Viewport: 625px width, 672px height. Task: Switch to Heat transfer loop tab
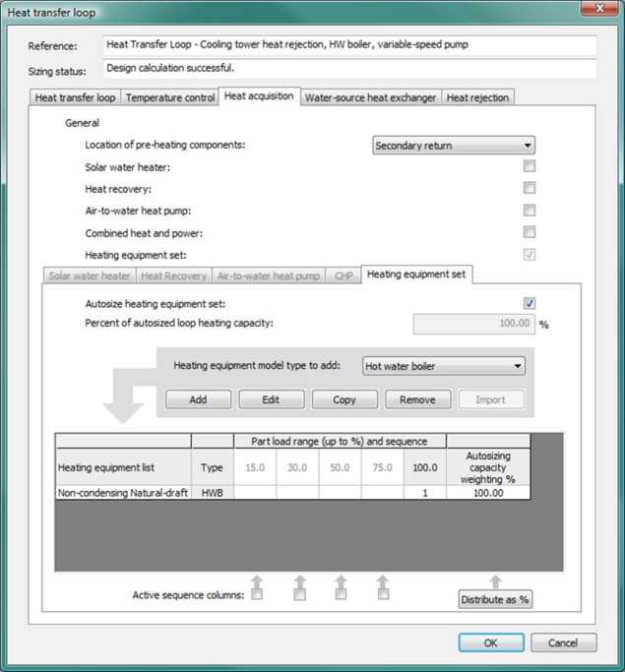point(75,98)
